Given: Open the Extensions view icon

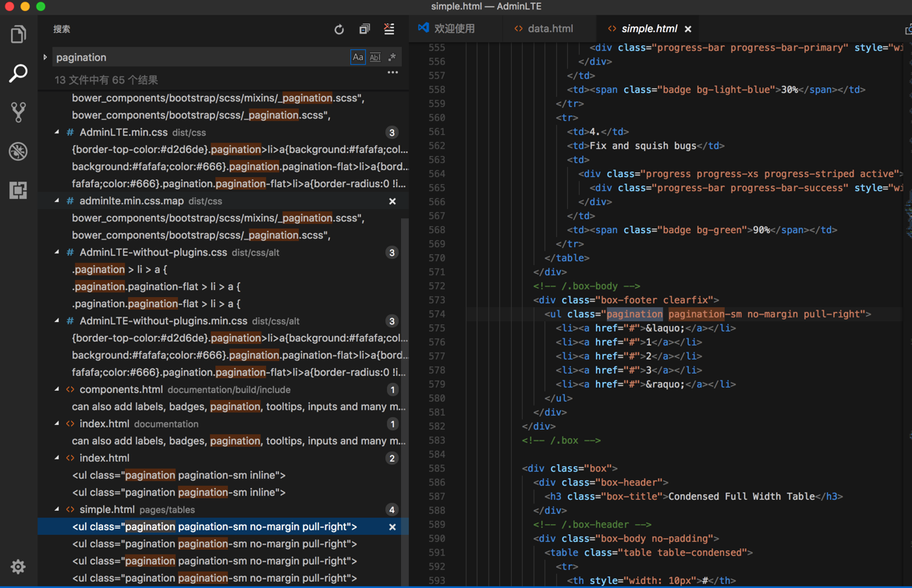Looking at the screenshot, I should pos(18,190).
